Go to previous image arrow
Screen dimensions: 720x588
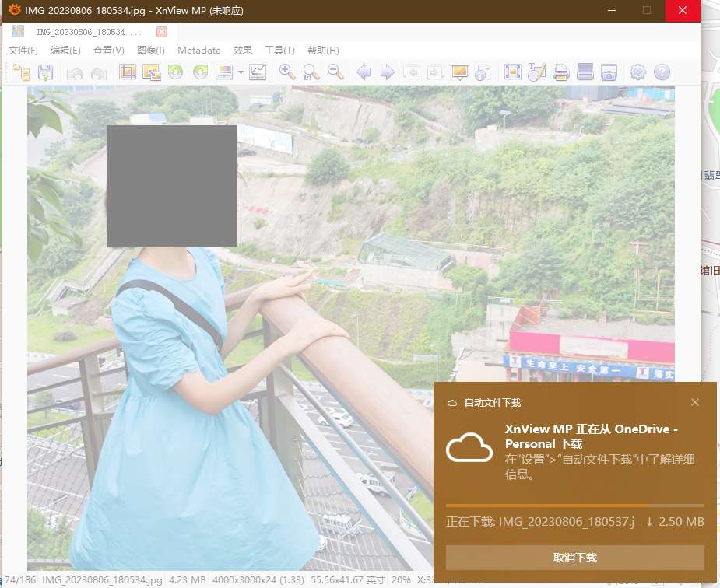[364, 72]
